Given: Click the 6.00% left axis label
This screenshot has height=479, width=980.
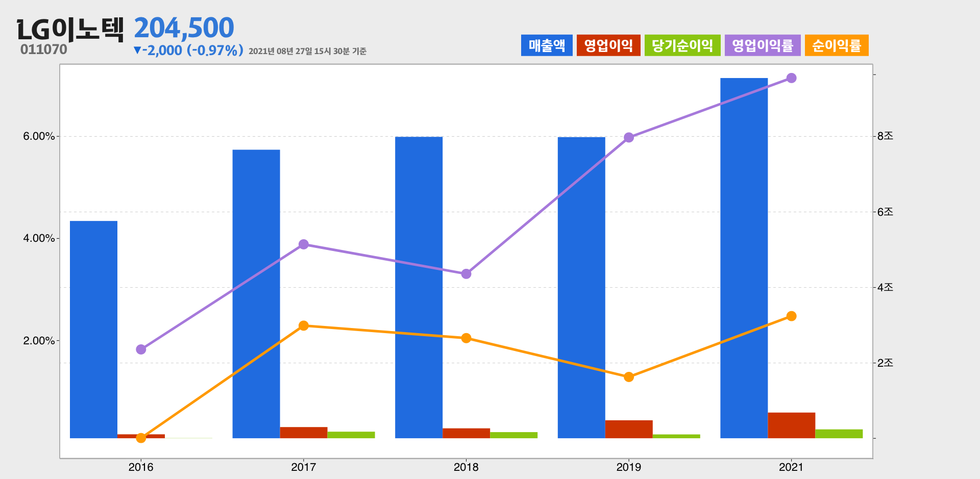Looking at the screenshot, I should (39, 136).
